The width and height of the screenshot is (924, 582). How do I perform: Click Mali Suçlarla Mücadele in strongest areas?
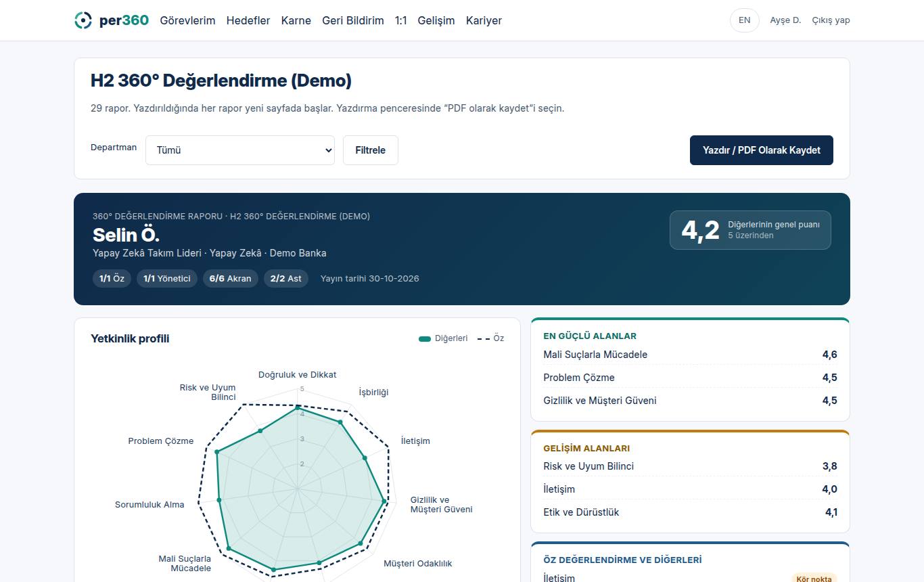[x=690, y=355]
